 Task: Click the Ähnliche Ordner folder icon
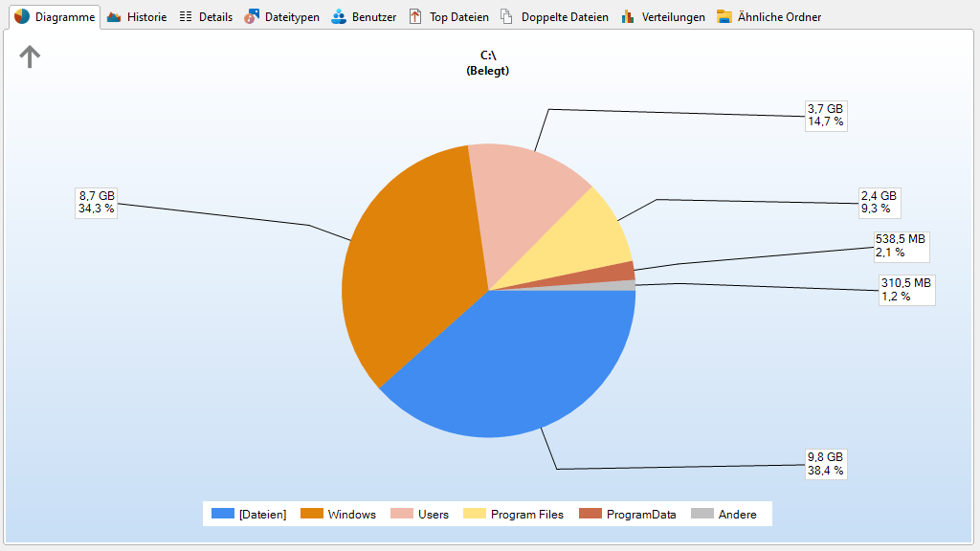724,17
